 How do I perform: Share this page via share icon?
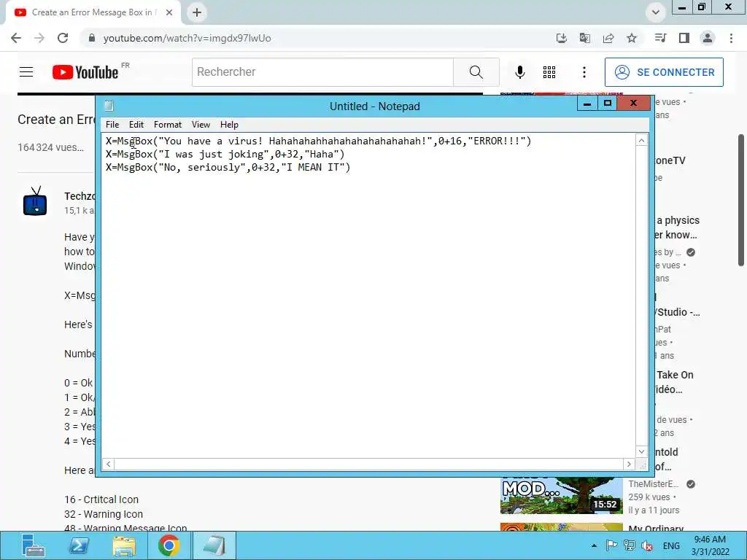608,38
